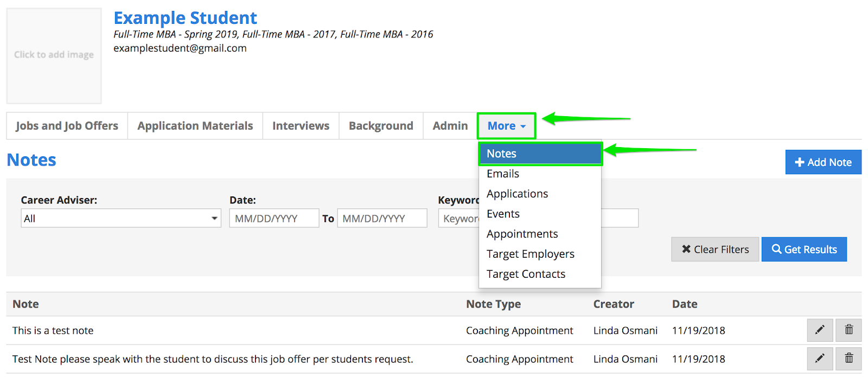Open Target Employers menu entry
Viewport: 868px width, 382px height.
tap(530, 254)
